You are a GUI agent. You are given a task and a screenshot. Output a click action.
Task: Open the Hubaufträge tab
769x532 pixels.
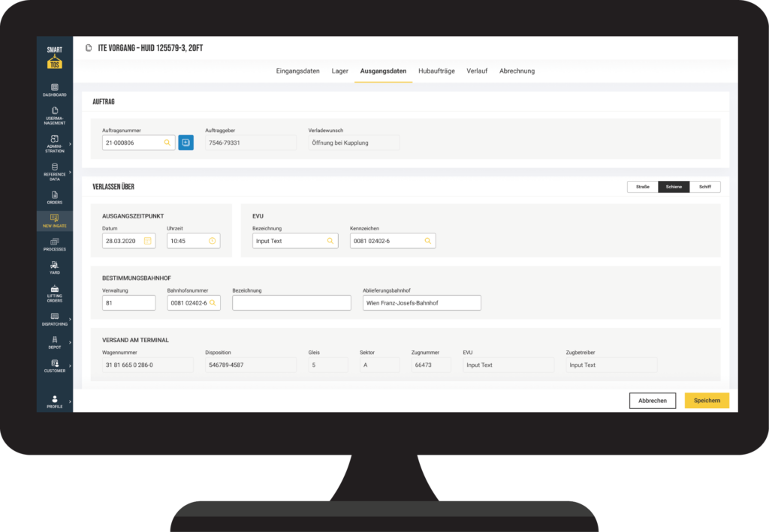click(x=436, y=71)
